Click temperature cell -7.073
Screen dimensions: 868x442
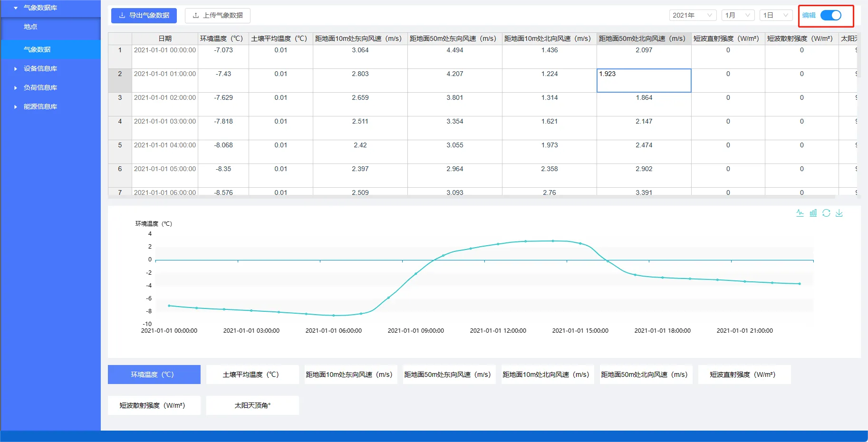[223, 57]
